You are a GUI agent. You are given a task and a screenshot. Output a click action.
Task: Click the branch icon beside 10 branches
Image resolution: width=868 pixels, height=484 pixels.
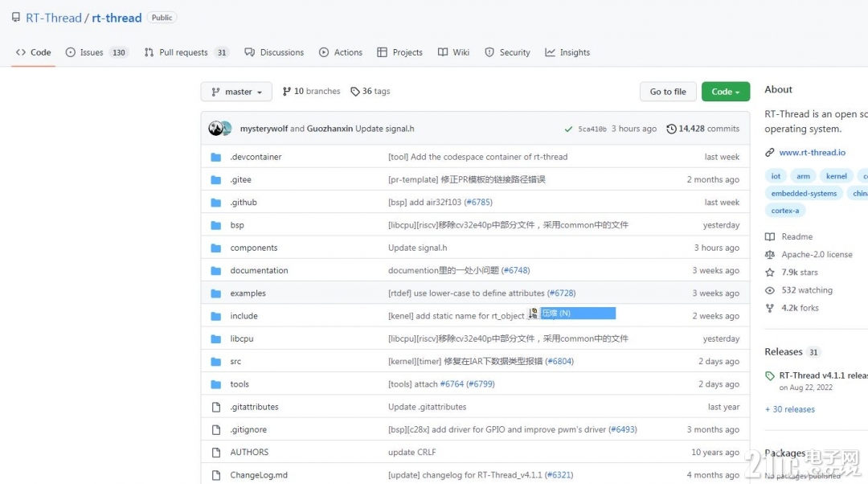tap(286, 92)
